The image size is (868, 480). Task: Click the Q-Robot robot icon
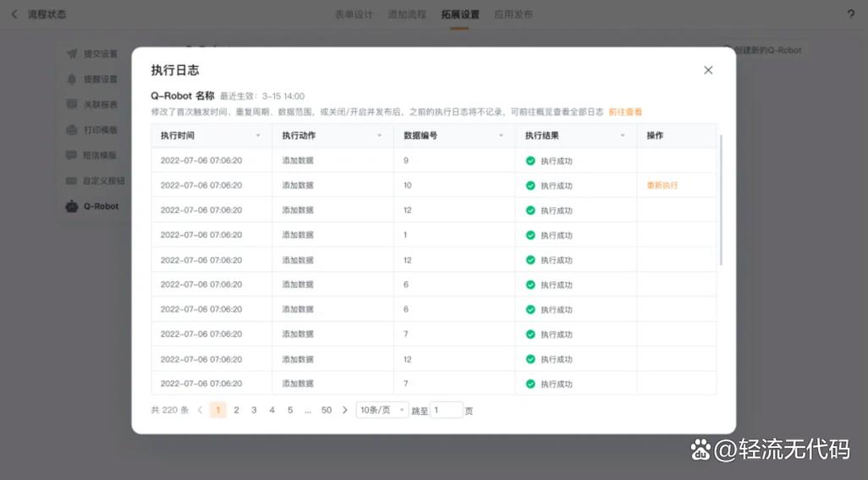pyautogui.click(x=72, y=206)
